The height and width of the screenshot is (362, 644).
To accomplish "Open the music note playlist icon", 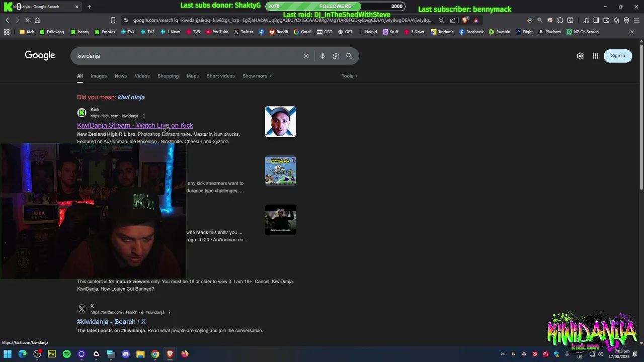I will (x=586, y=20).
